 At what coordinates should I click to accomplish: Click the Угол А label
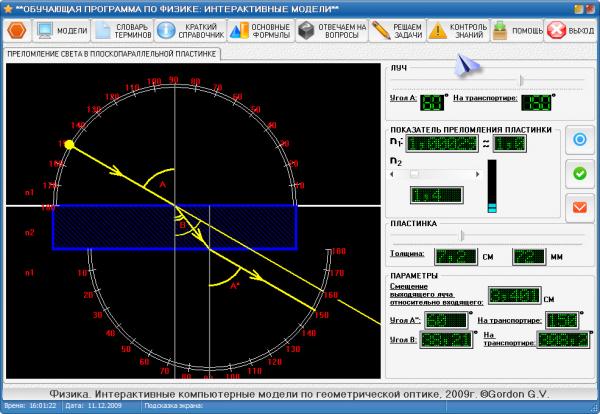point(403,98)
